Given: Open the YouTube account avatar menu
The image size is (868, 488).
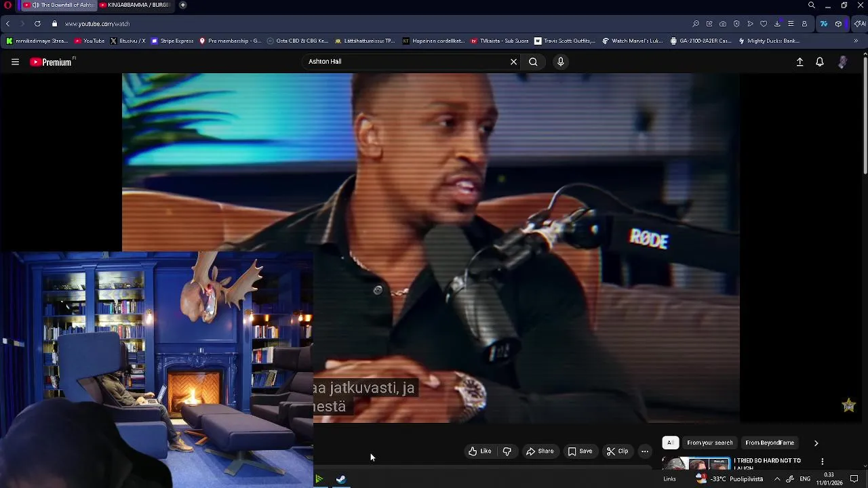Looking at the screenshot, I should click(842, 62).
